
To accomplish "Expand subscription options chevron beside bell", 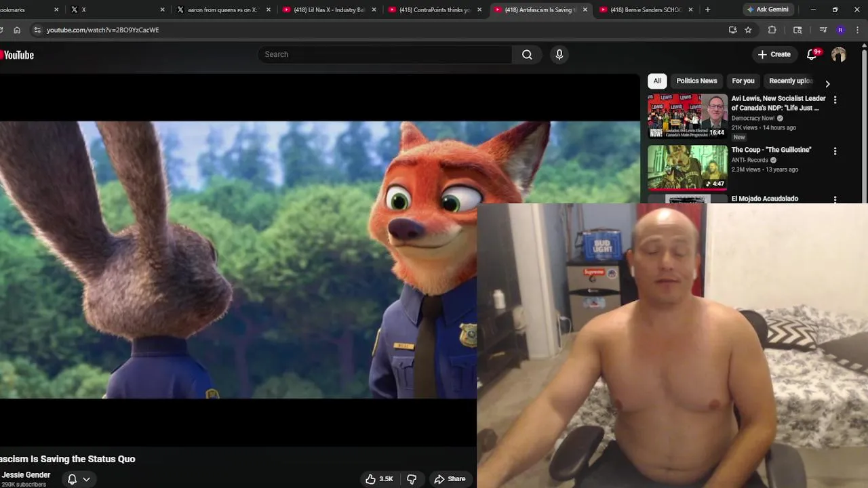I will click(x=86, y=479).
